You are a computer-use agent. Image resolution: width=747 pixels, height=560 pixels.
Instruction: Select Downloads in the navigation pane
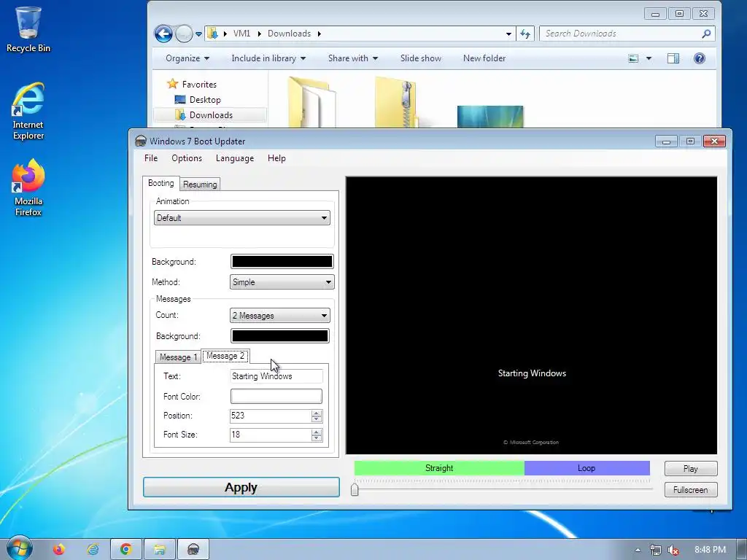pos(210,114)
